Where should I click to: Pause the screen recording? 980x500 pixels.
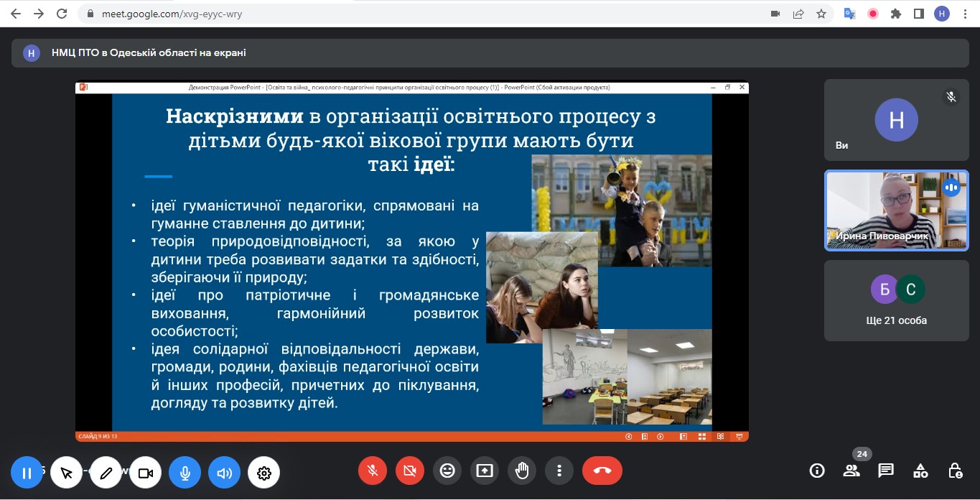point(27,473)
